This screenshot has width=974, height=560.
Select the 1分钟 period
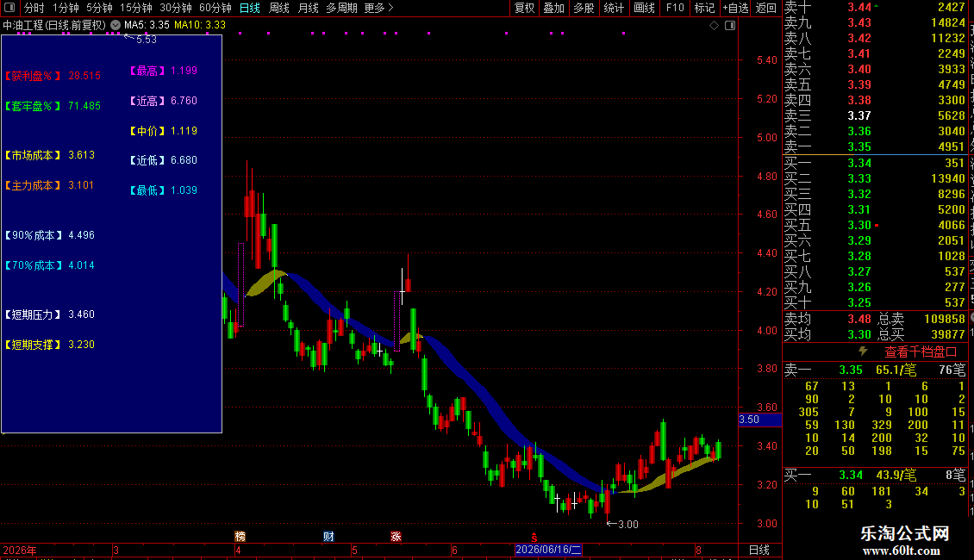66,8
